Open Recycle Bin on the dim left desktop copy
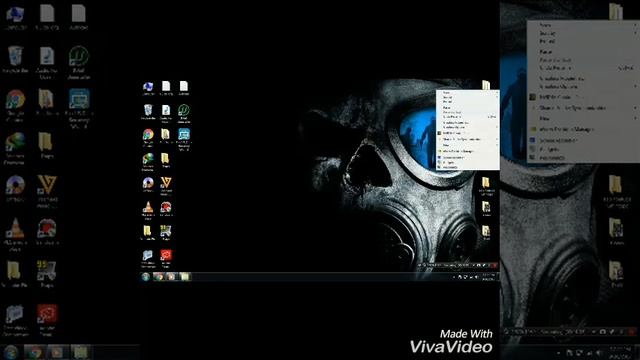640x360 pixels. 15,57
